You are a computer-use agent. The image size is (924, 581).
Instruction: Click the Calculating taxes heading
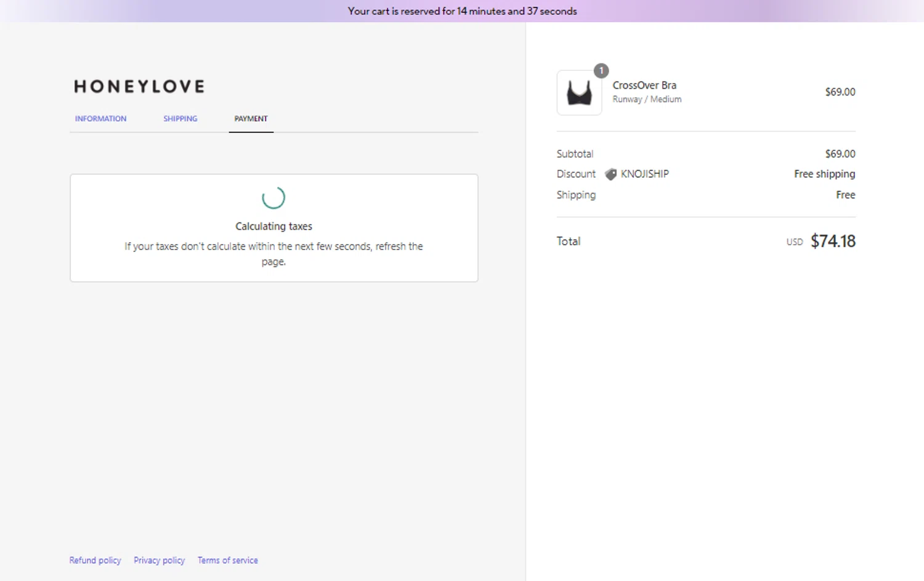click(274, 226)
